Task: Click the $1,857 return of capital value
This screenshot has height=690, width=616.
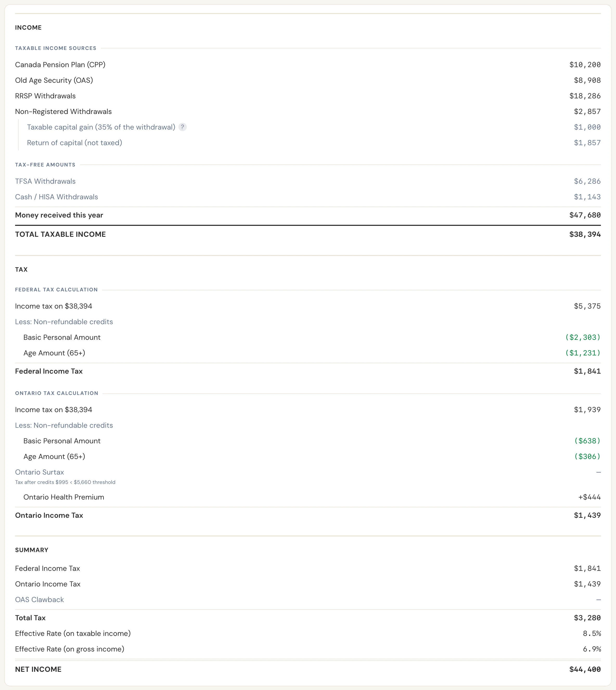Action: 587,143
